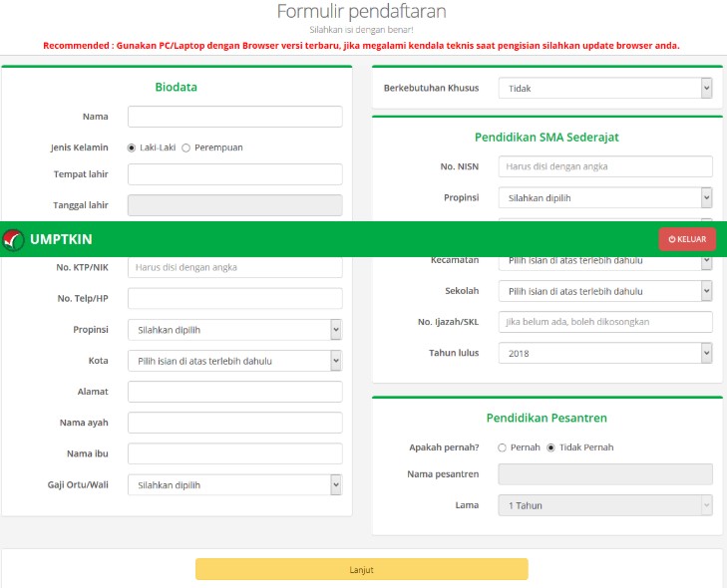
Task: Focus the Nama input field
Action: pyautogui.click(x=235, y=117)
